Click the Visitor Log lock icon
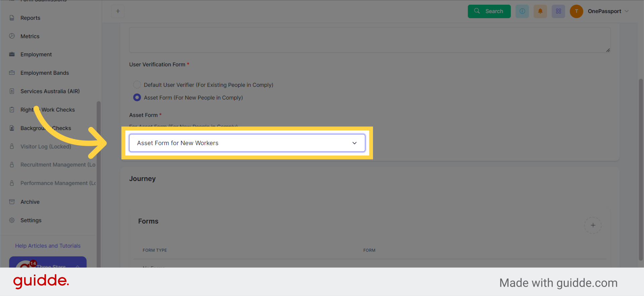Image resolution: width=644 pixels, height=296 pixels. point(12,146)
